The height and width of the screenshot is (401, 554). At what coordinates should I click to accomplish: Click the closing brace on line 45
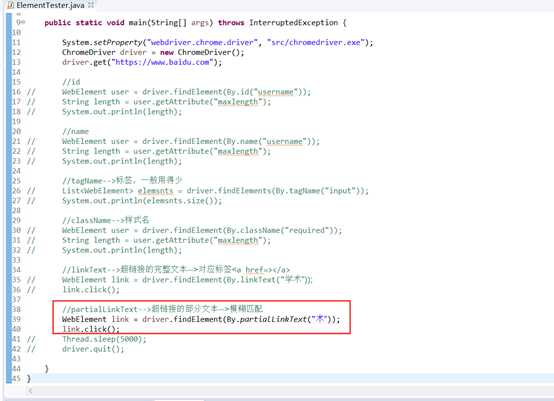pos(29,379)
